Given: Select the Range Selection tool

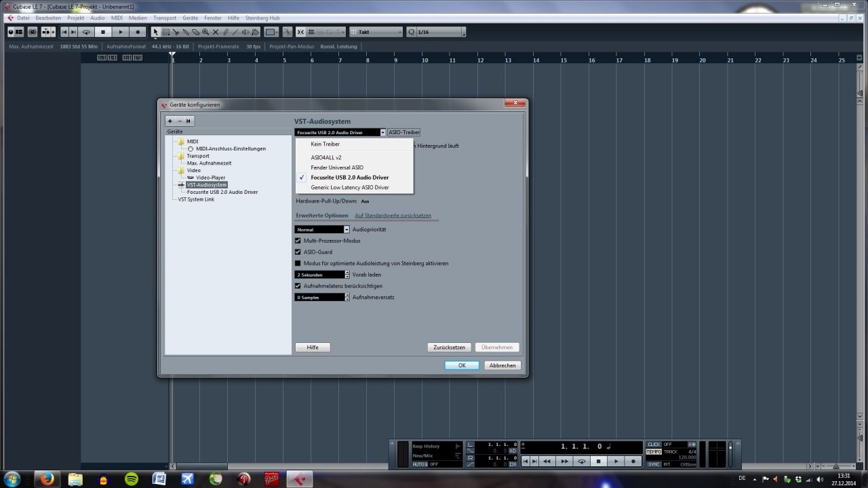Looking at the screenshot, I should [x=165, y=32].
